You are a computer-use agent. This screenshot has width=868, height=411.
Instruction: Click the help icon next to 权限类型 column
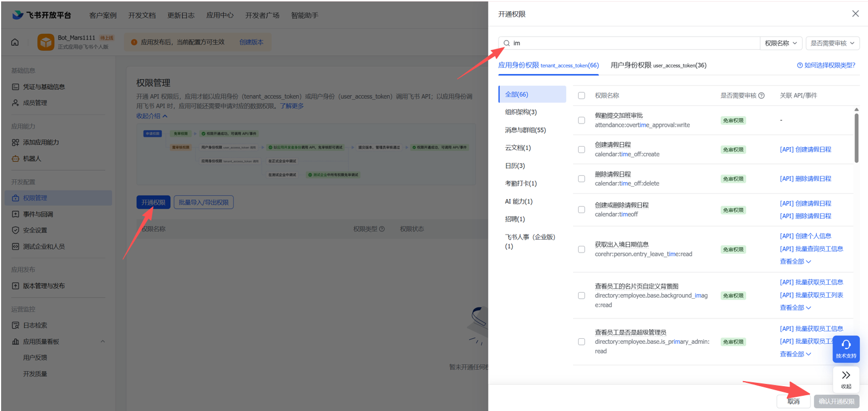(382, 229)
